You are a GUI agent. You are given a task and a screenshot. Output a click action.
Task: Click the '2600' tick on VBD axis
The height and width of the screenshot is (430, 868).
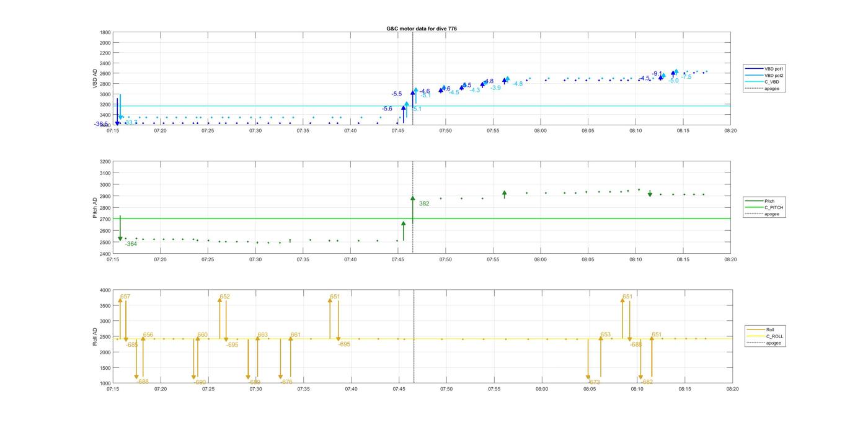[x=105, y=74]
